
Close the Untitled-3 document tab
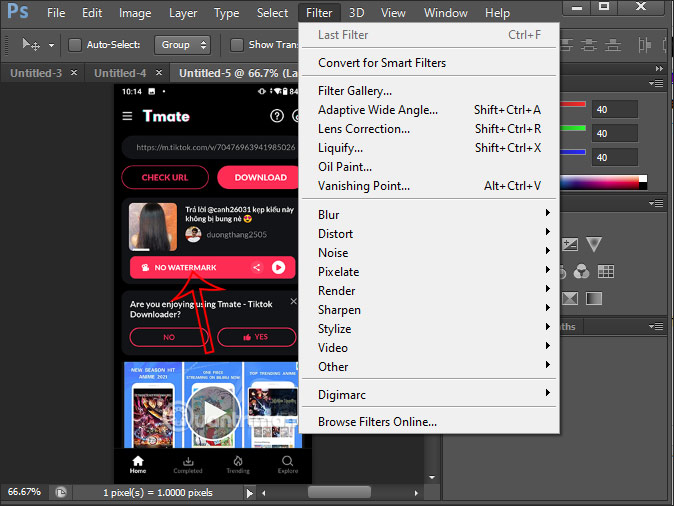click(74, 73)
